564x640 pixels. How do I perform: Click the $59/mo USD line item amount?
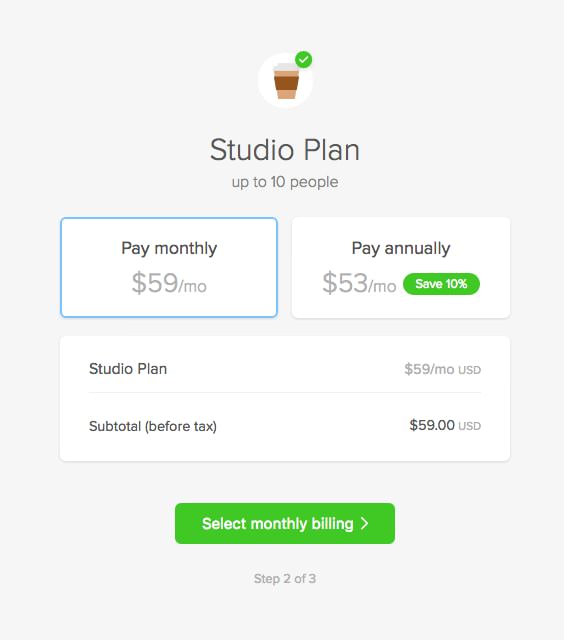tap(442, 369)
